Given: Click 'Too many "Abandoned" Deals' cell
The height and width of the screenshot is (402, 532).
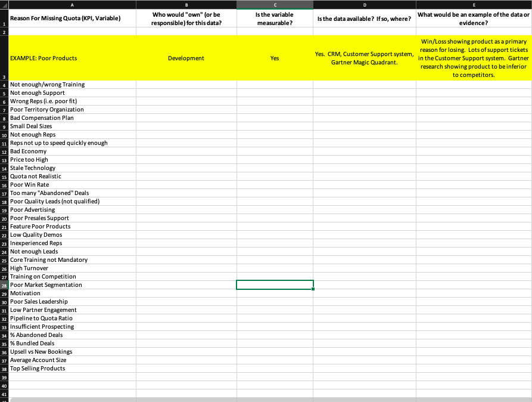Looking at the screenshot, I should pyautogui.click(x=72, y=193).
